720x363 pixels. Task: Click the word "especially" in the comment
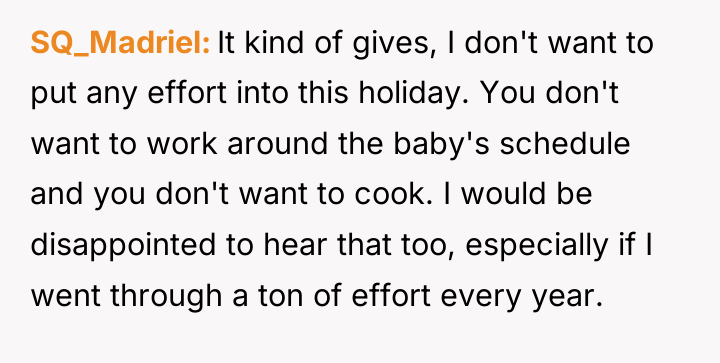click(537, 246)
